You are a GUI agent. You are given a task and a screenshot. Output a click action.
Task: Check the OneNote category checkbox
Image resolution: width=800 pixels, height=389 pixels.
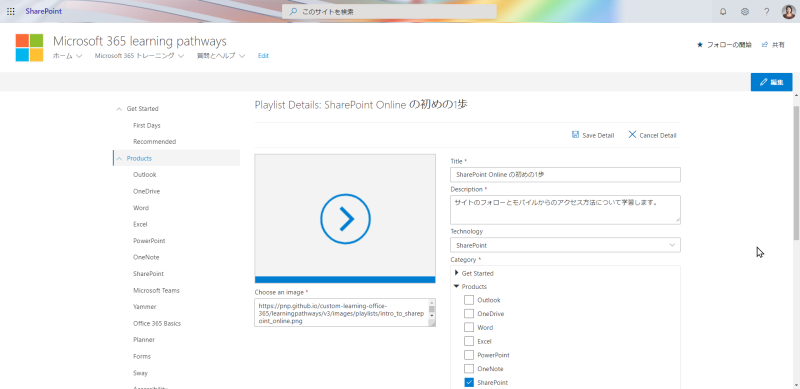[469, 369]
